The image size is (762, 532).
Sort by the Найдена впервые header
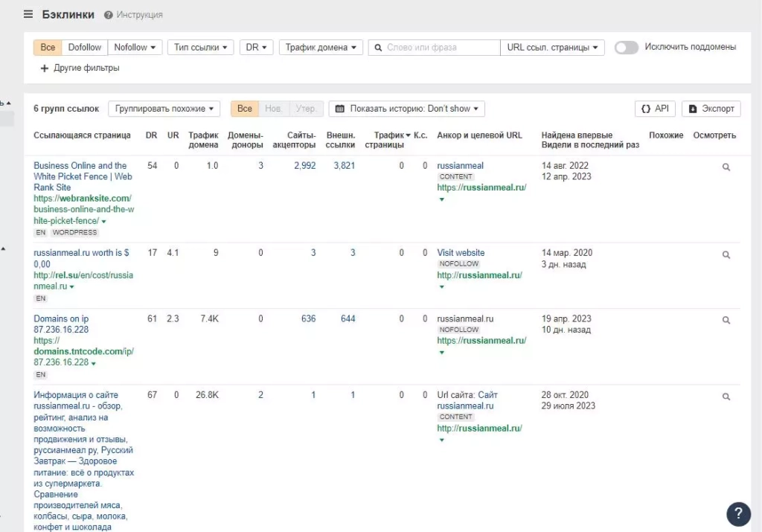coord(577,135)
